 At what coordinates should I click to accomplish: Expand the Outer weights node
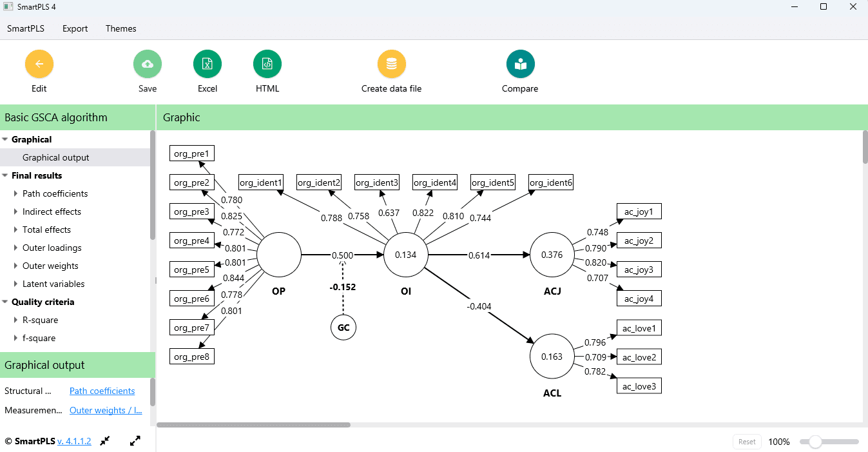point(16,266)
